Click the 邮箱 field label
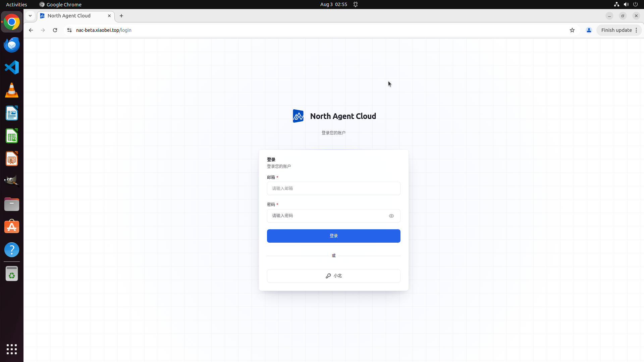This screenshot has width=644, height=362. (271, 177)
